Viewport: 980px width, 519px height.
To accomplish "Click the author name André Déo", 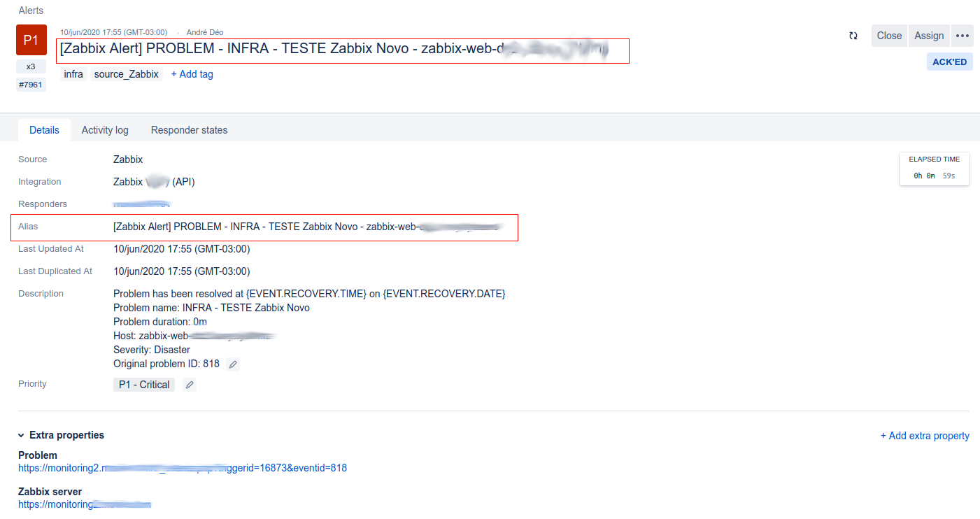I will [x=205, y=32].
